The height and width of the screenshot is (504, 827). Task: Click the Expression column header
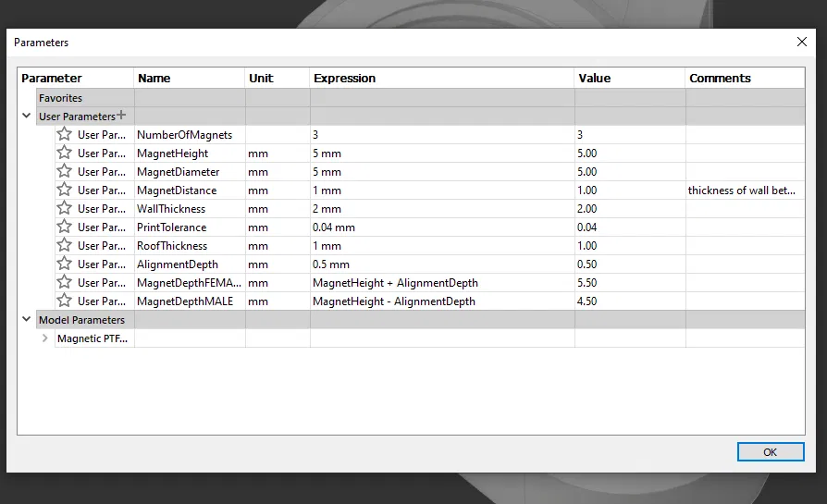442,78
